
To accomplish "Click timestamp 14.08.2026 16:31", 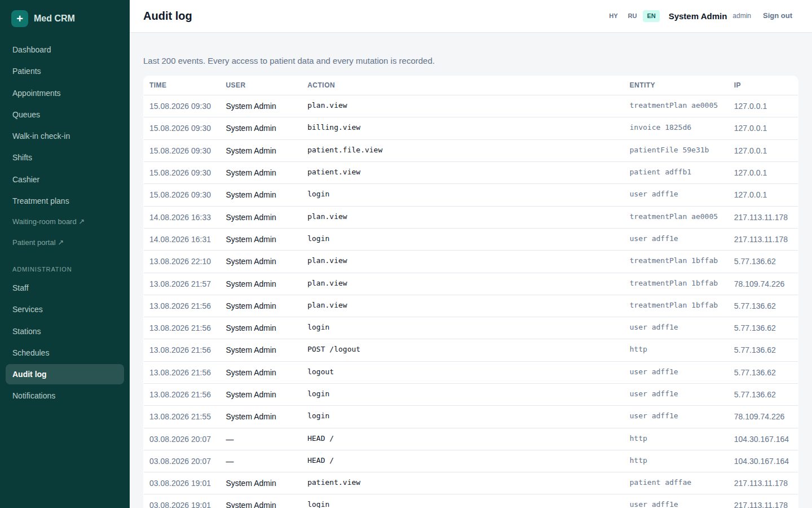I will click(180, 239).
